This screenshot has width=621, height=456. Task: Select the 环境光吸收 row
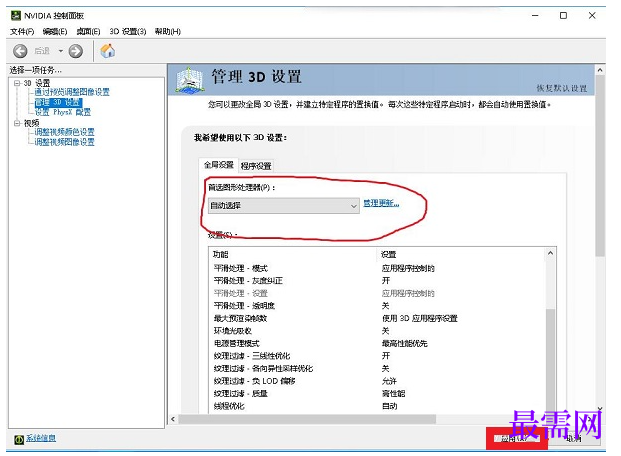377,331
